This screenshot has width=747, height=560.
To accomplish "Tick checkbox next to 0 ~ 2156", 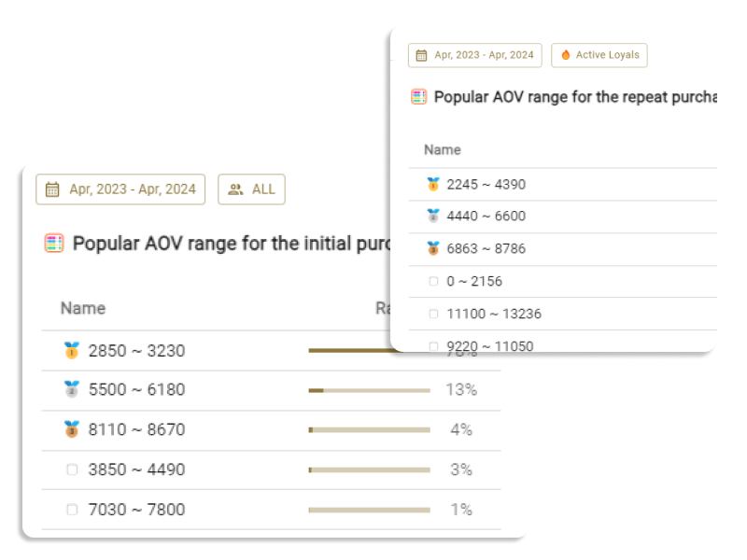I will pos(433,282).
